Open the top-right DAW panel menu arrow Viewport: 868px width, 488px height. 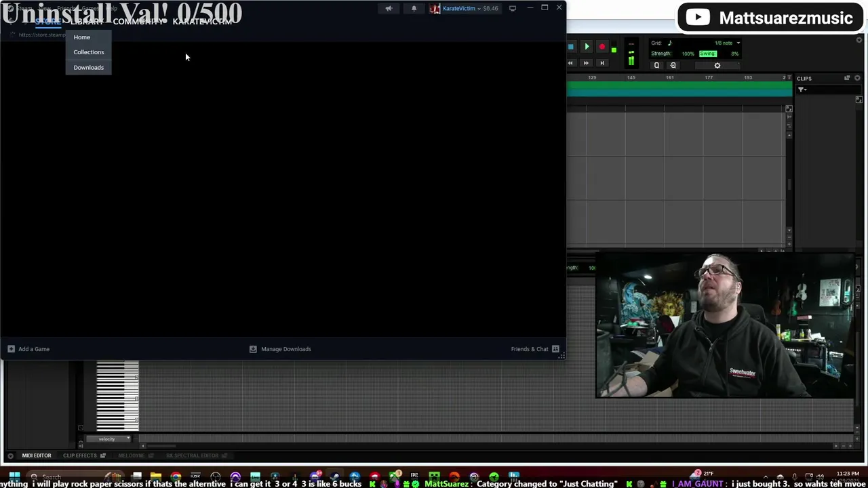pos(859,40)
